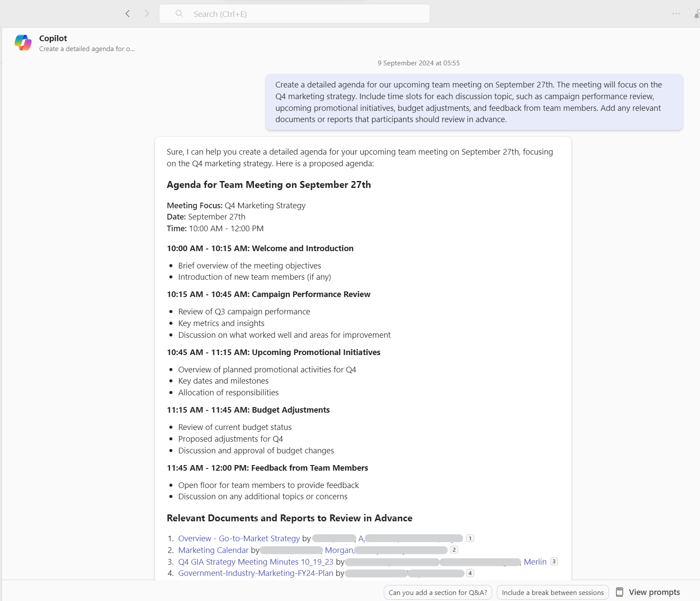The width and height of the screenshot is (700, 601).
Task: Open the three-dot settings menu
Action: coord(676,14)
